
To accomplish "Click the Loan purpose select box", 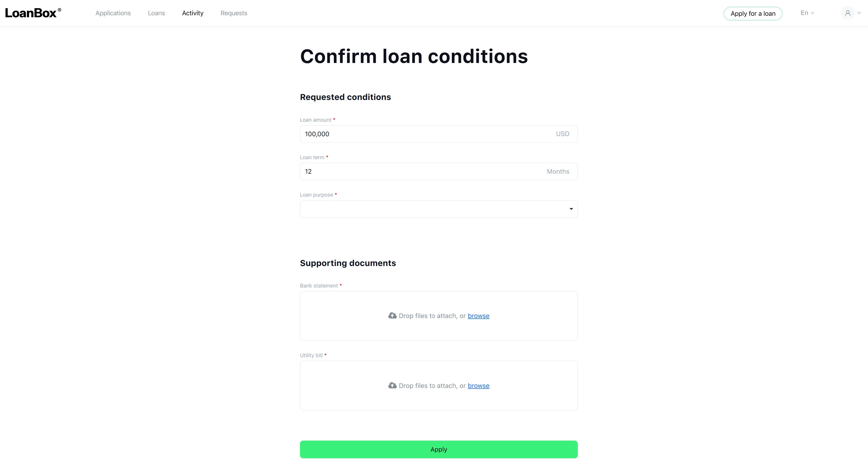I will tap(439, 209).
